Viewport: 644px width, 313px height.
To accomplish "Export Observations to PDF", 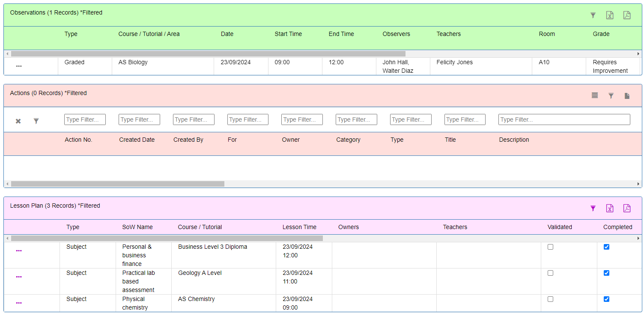I will [627, 15].
